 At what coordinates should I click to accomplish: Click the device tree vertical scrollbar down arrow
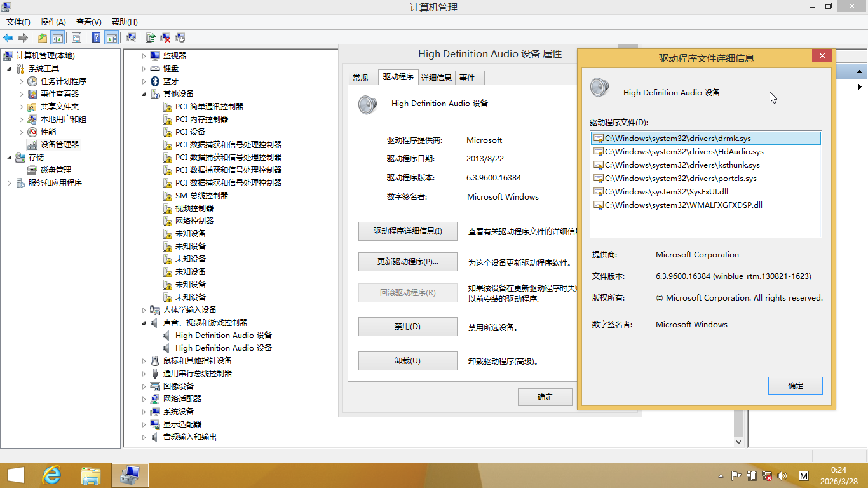pos(738,442)
